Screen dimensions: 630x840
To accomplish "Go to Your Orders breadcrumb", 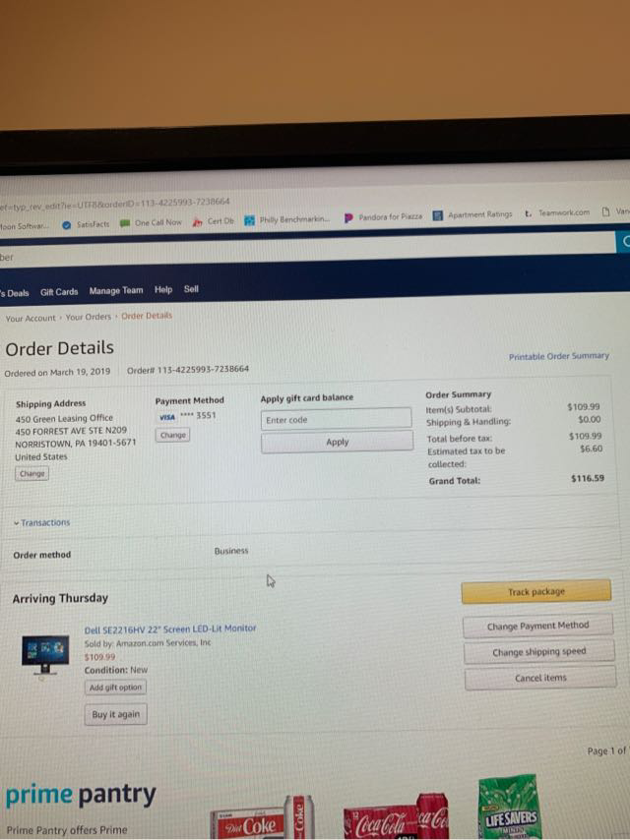I will 88,317.
